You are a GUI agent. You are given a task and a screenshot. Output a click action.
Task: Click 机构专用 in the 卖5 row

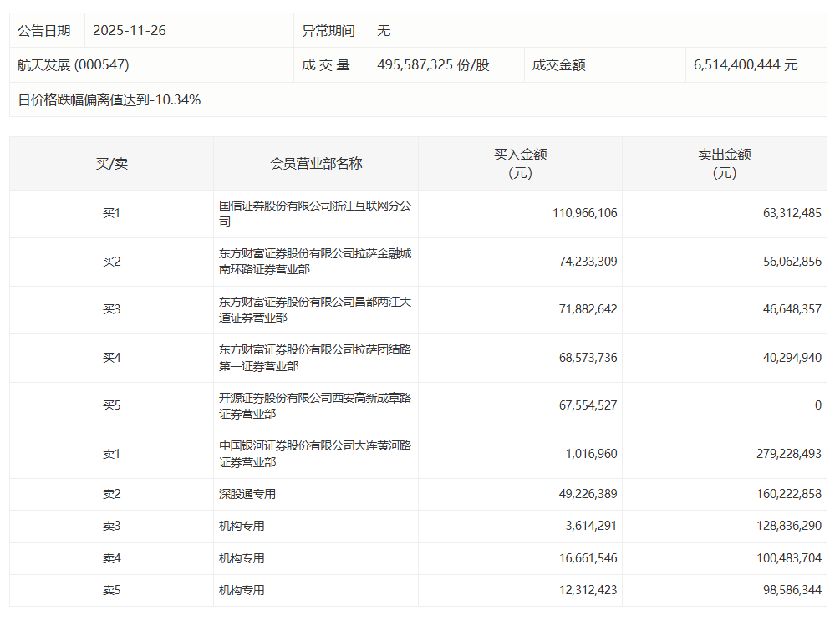[x=242, y=590]
